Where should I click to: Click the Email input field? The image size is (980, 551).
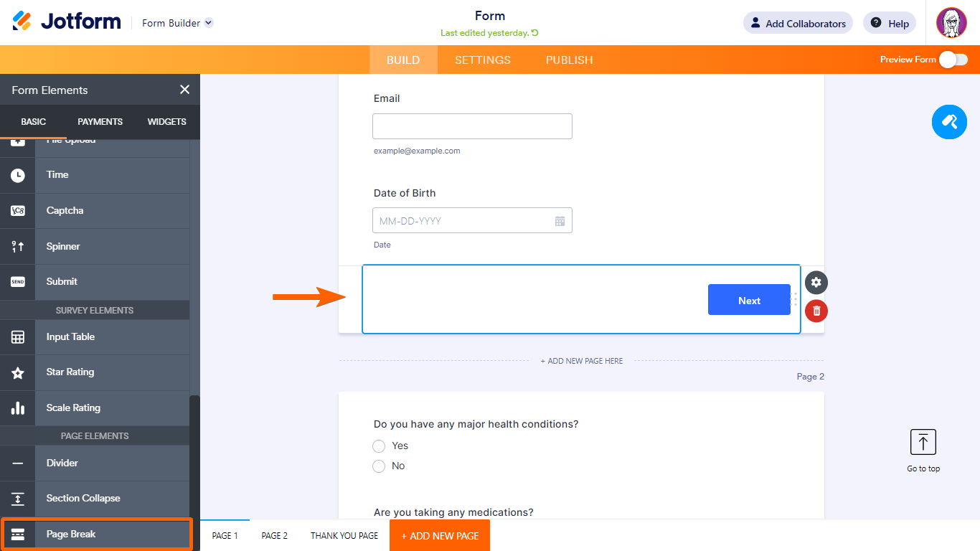(472, 126)
